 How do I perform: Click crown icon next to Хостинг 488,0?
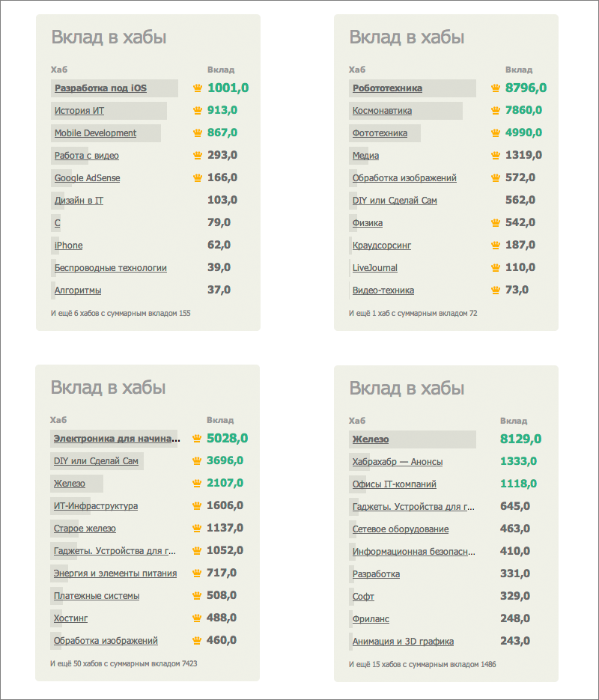(197, 618)
